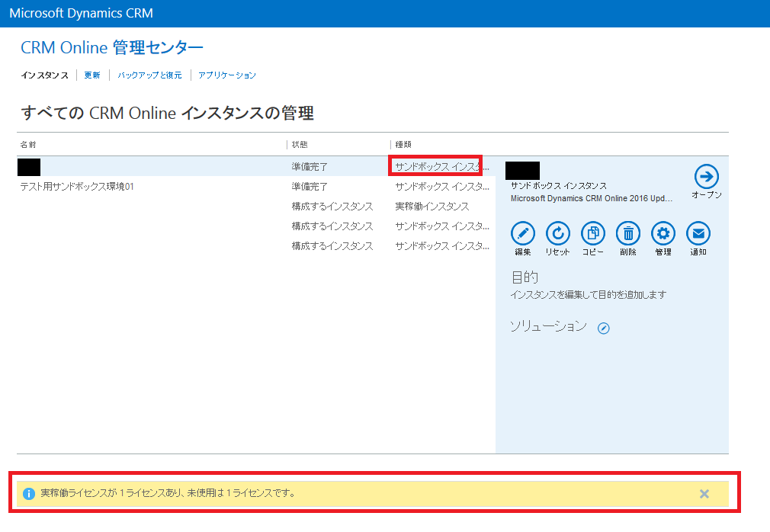Viewport: 770px width, 532px height.
Task: Select the インスタンス tab
Action: click(x=45, y=75)
